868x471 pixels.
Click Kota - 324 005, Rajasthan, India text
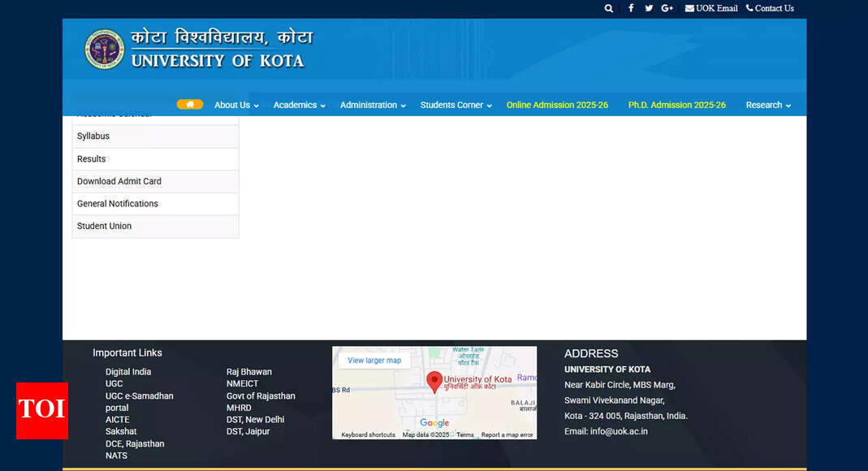tap(626, 416)
